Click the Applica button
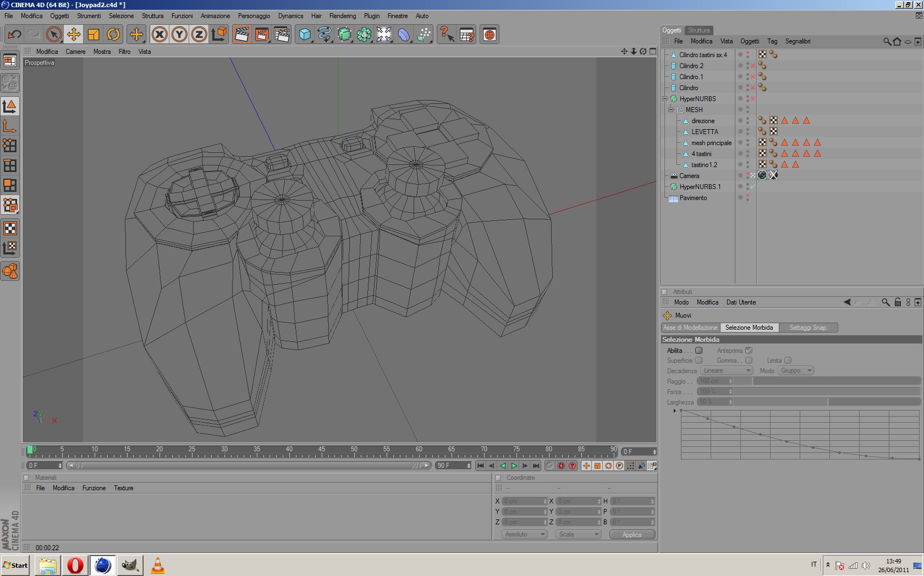The image size is (924, 576). [632, 534]
